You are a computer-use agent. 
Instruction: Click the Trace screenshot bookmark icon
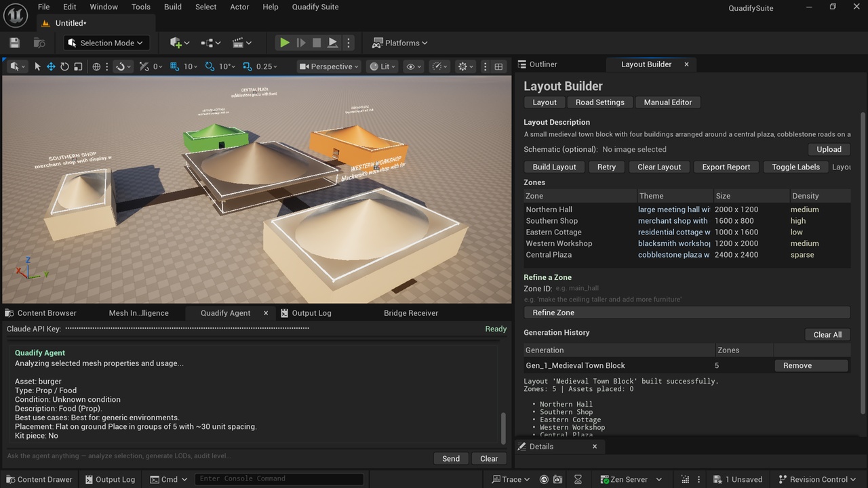558,479
